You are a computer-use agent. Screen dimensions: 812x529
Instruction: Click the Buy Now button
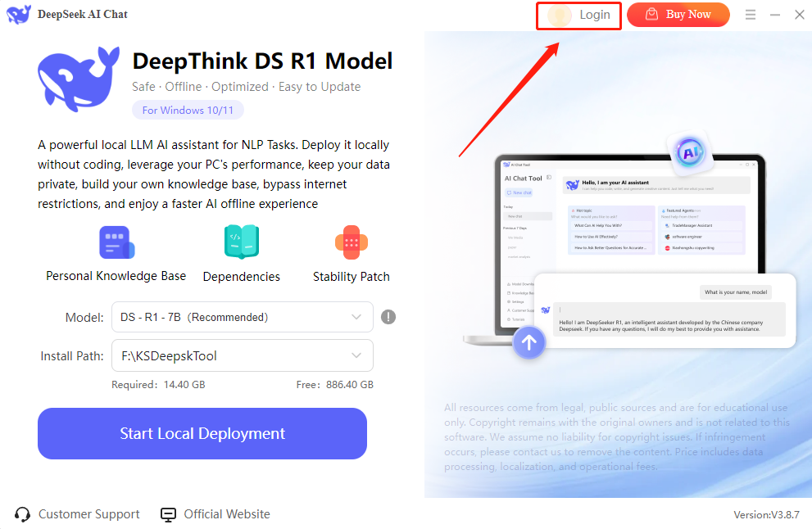point(678,15)
